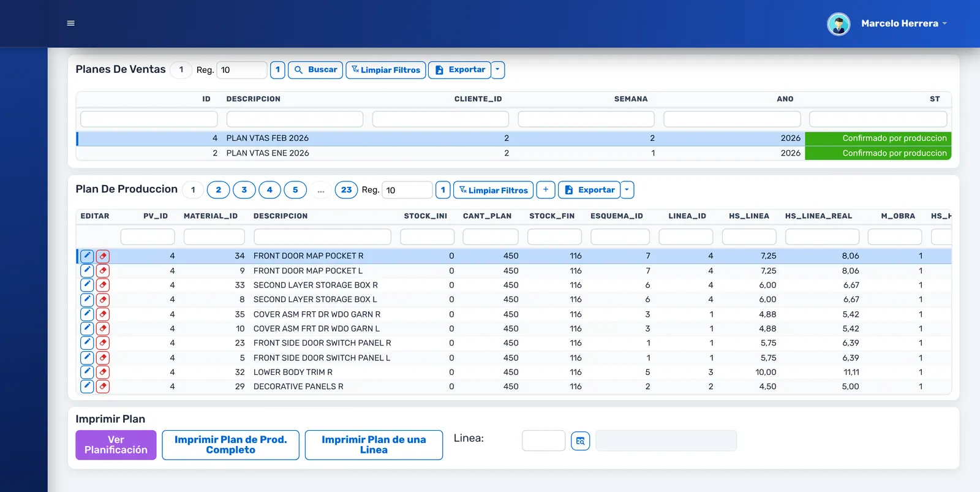980x492 pixels.
Task: Expand the Plan De Produccion Exportar dropdown arrow
Action: coord(627,190)
